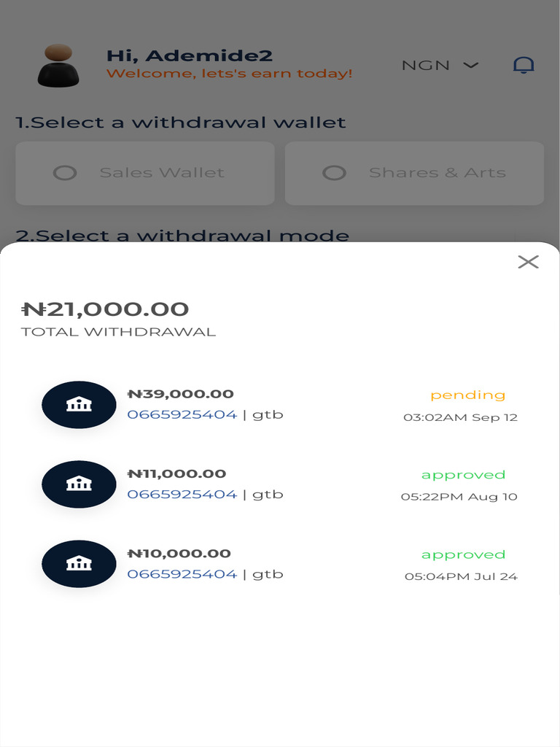Image resolution: width=560 pixels, height=747 pixels.
Task: Click bank icon for ₦39,000.00 withdrawal
Action: pyautogui.click(x=79, y=405)
